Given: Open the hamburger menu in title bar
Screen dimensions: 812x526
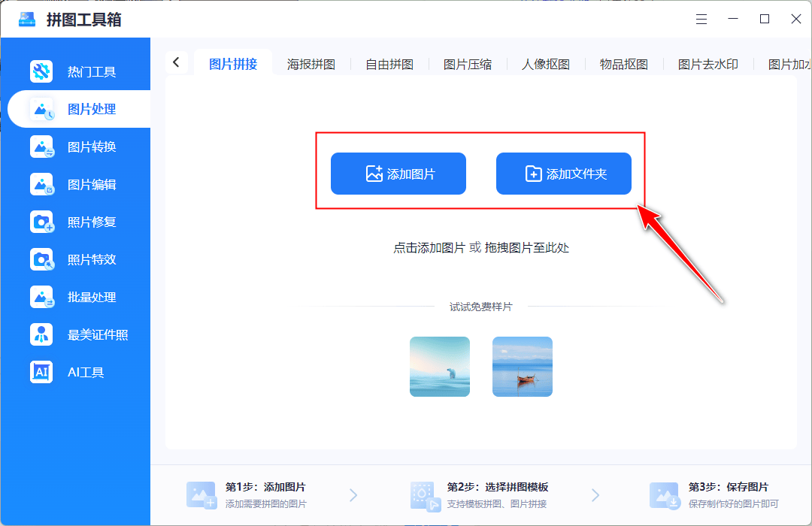Looking at the screenshot, I should (x=701, y=19).
